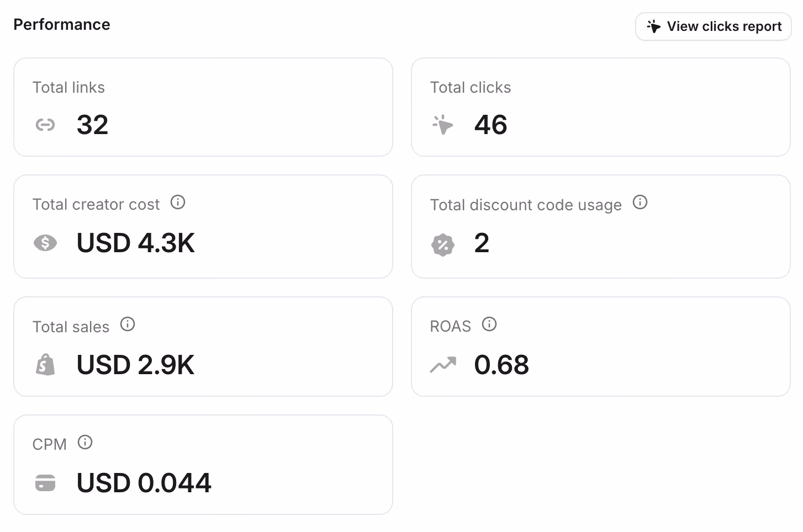Viewport: 803px width, 532px height.
Task: Click the info icon next to Total sales
Action: coord(128,324)
